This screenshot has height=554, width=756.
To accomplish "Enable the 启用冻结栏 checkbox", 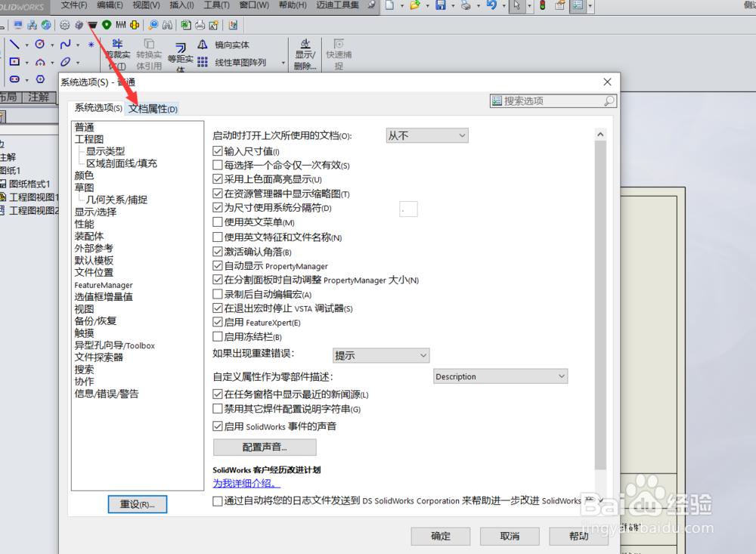I will 218,336.
